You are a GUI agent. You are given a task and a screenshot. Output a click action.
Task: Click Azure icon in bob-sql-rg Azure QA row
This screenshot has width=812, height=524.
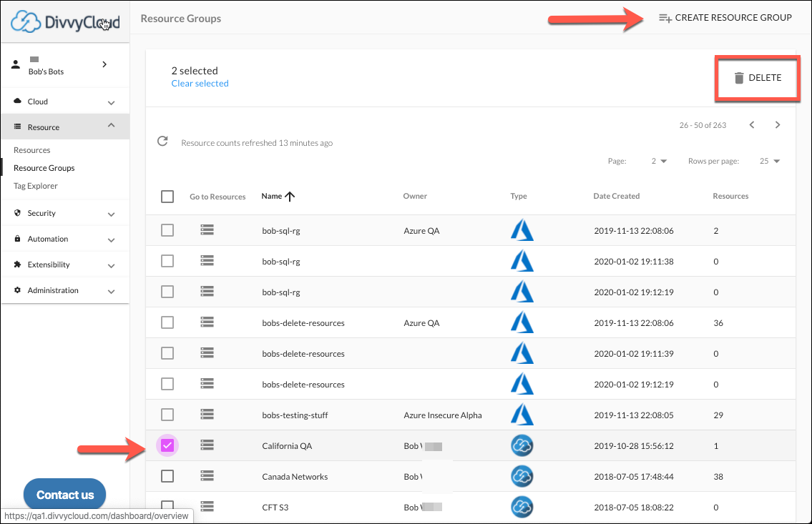(x=522, y=230)
